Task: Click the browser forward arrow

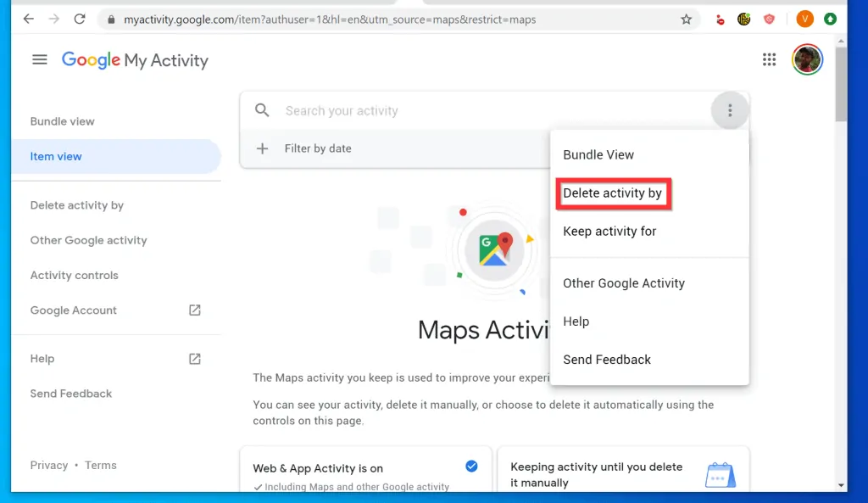Action: pyautogui.click(x=53, y=20)
